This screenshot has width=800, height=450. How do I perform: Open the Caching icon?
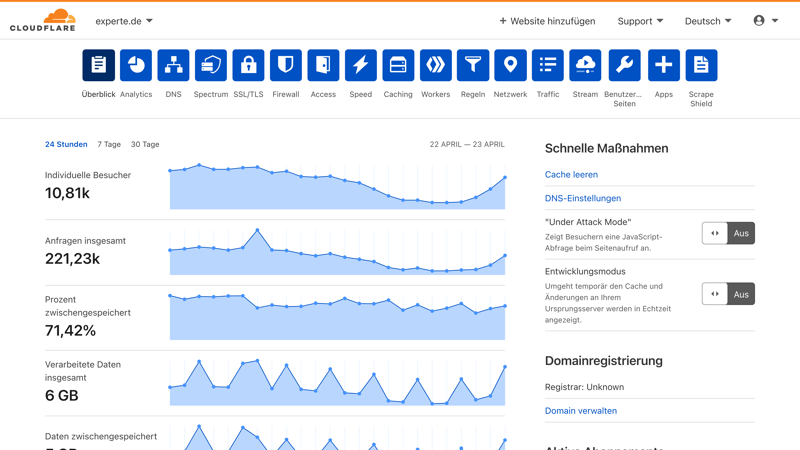[x=398, y=65]
